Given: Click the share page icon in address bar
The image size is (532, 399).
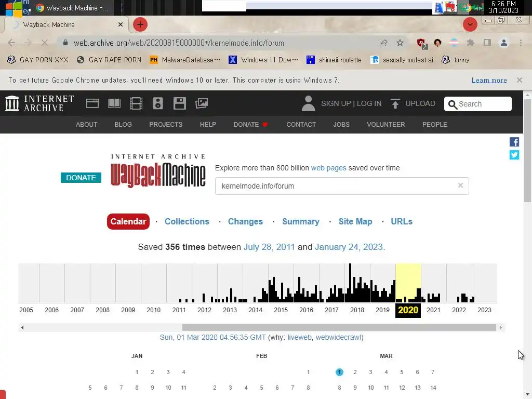Looking at the screenshot, I should (383, 43).
